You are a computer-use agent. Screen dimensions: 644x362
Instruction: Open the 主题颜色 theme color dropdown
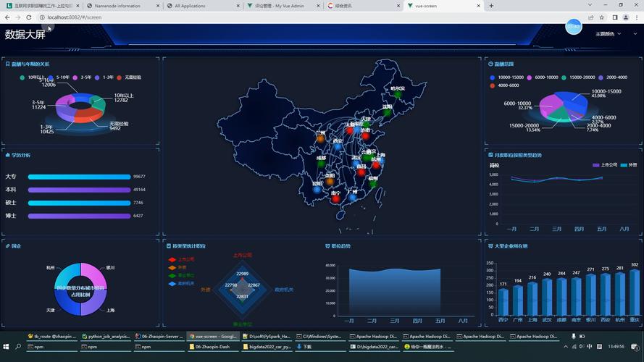[605, 34]
